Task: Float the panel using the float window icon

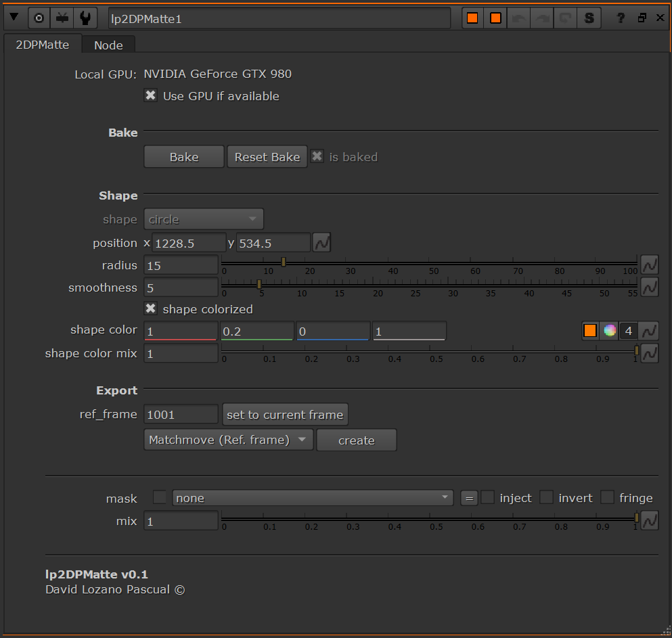Action: [x=642, y=18]
